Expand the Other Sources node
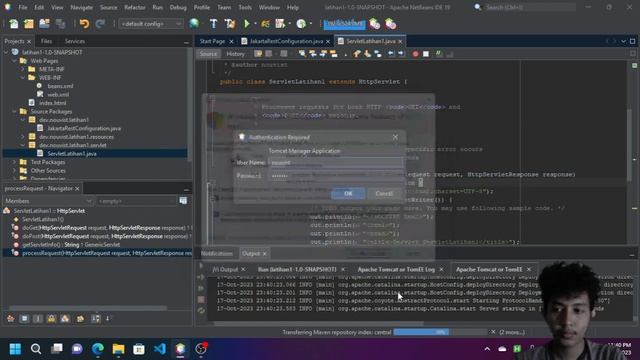 click(14, 171)
